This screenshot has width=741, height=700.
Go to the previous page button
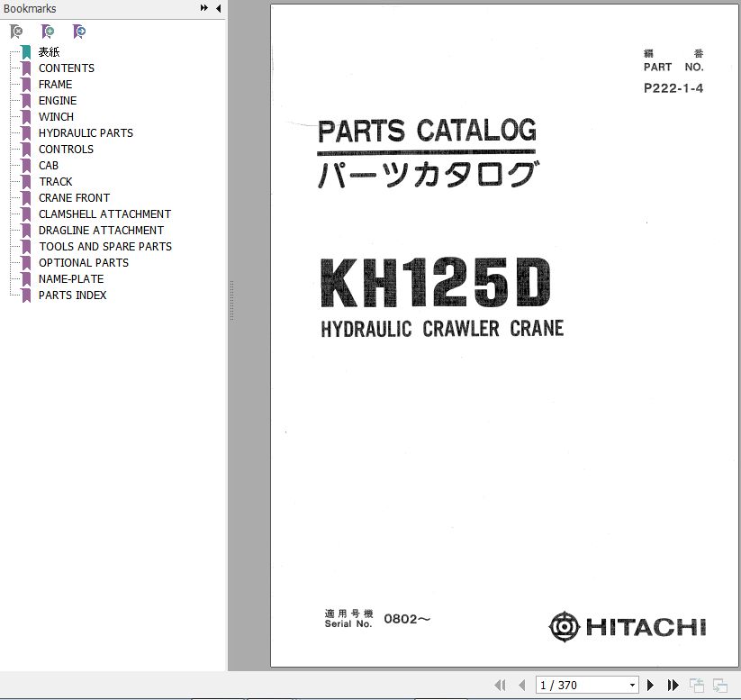(x=522, y=685)
